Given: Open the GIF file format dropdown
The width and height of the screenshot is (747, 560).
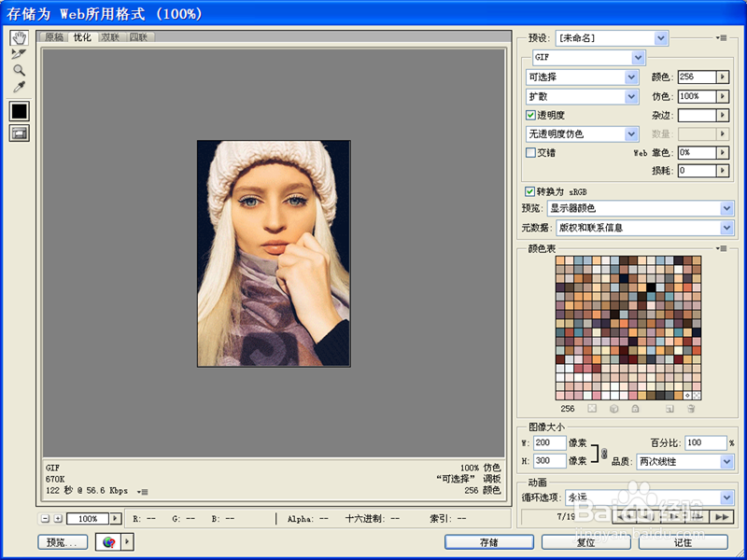Looking at the screenshot, I should tap(589, 58).
